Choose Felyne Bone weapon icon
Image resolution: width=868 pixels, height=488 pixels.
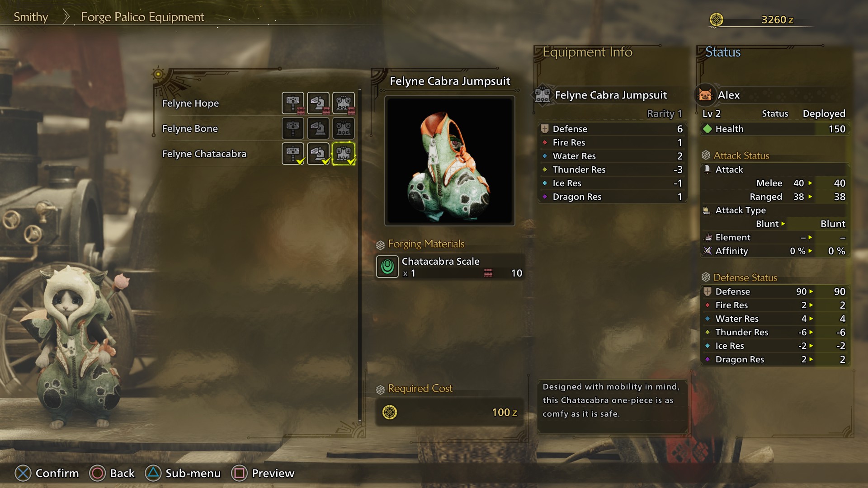point(293,128)
